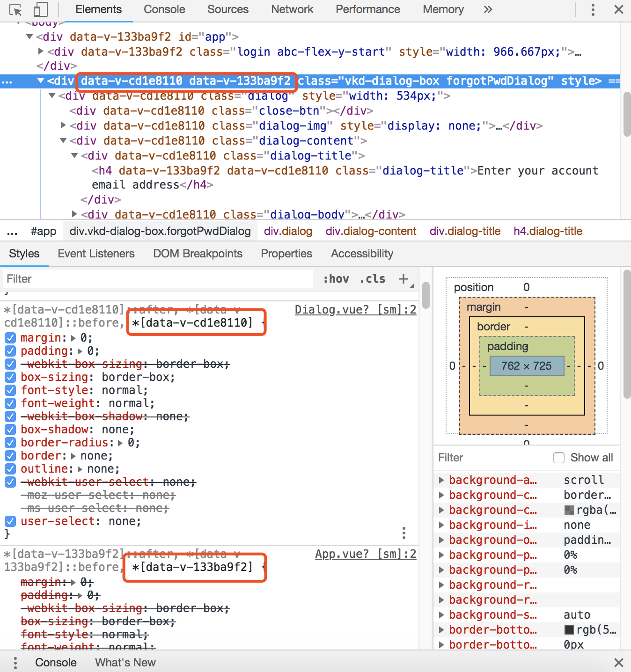
Task: Click the Elements tree vertical scrollbar
Action: pyautogui.click(x=627, y=115)
